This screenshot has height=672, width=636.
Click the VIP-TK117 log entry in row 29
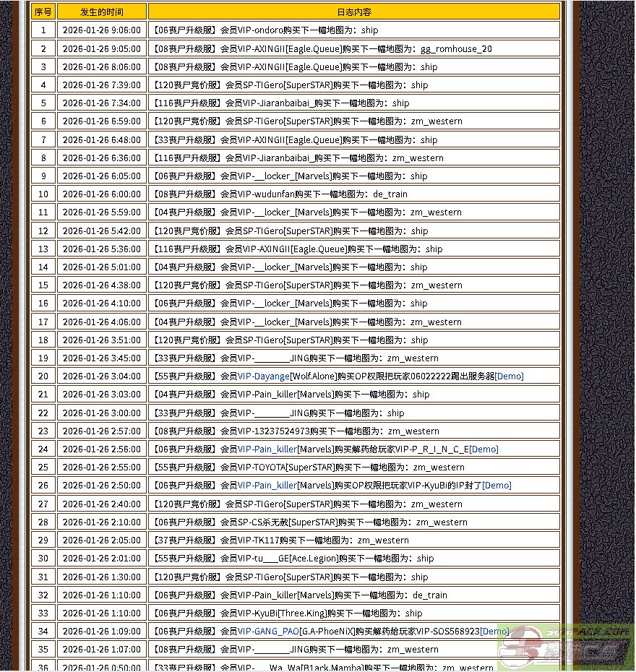tap(280, 540)
